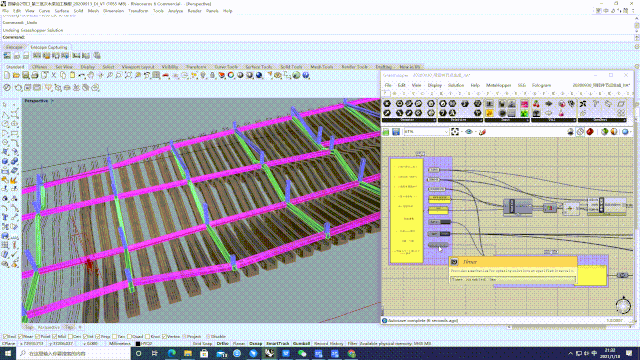Expand the Geometry component panel bar

(x=408, y=120)
